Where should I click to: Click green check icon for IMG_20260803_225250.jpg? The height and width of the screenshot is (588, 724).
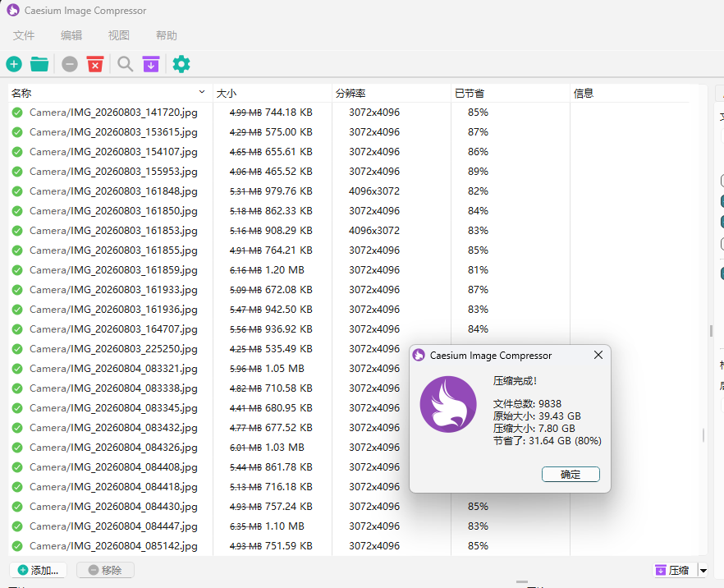17,349
